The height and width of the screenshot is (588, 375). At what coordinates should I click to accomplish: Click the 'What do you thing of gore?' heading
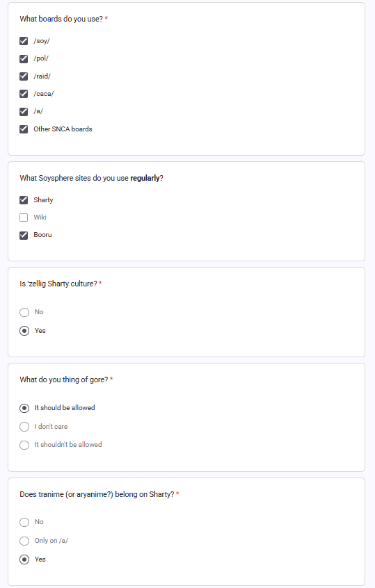[x=64, y=379]
